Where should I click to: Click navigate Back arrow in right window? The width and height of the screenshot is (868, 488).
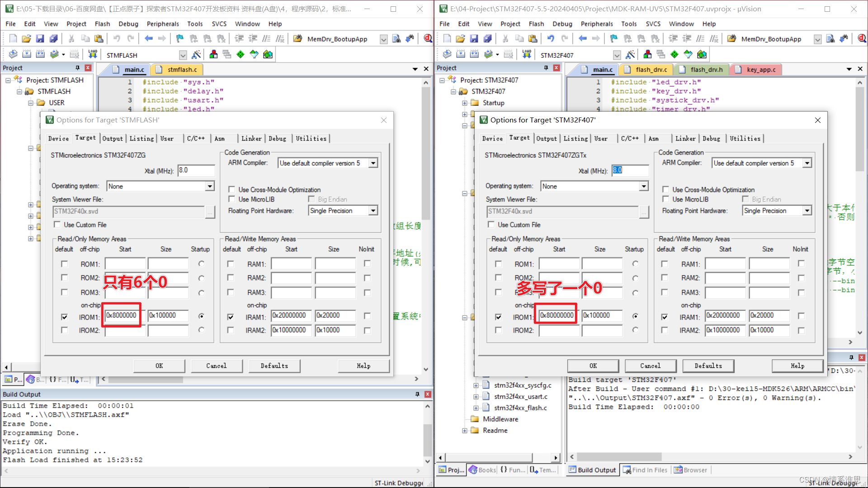coord(582,39)
